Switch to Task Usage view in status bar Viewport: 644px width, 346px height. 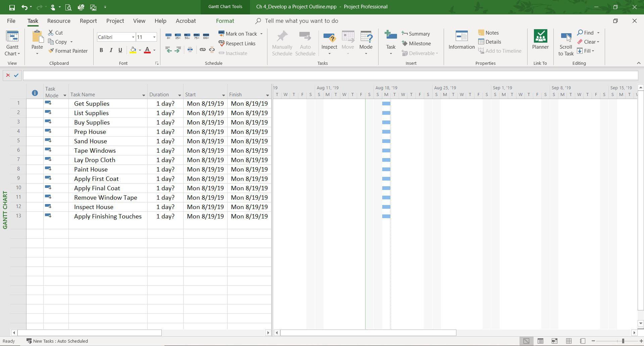pos(540,341)
